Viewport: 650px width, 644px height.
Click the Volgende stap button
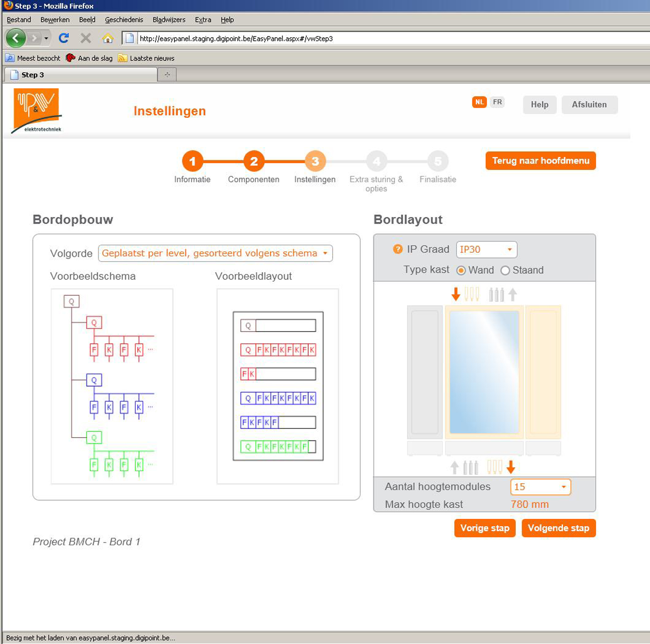pyautogui.click(x=558, y=528)
